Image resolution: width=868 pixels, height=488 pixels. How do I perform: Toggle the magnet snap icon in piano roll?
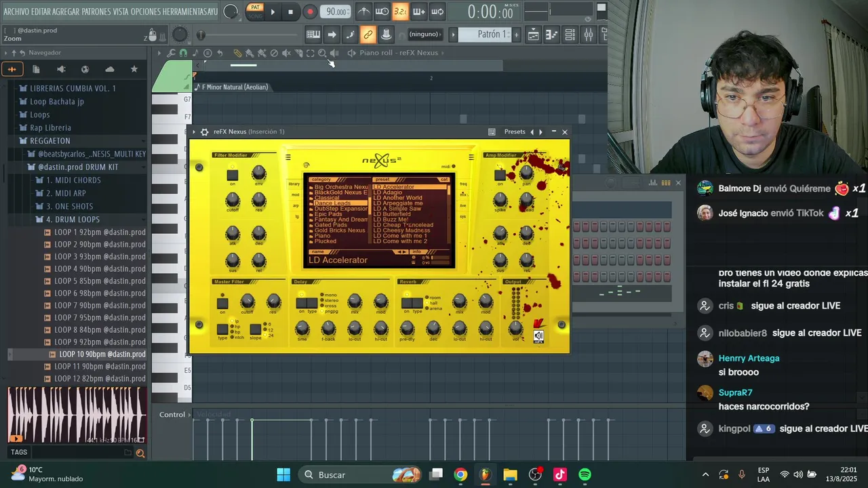coord(183,53)
